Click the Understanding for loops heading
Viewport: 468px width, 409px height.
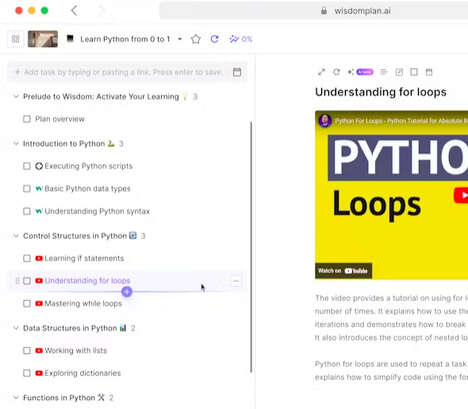pyautogui.click(x=381, y=92)
